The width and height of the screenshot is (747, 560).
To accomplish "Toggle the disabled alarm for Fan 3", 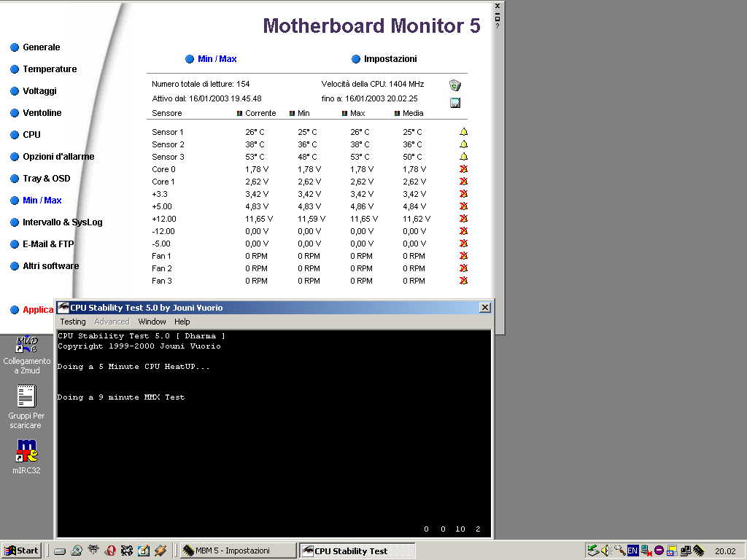I will (x=463, y=281).
